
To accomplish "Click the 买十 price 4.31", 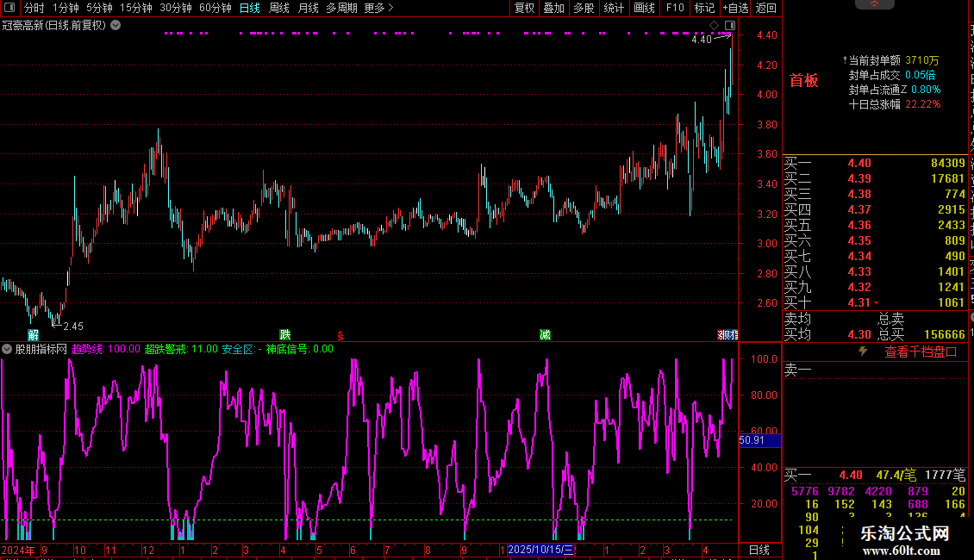I will click(x=859, y=303).
